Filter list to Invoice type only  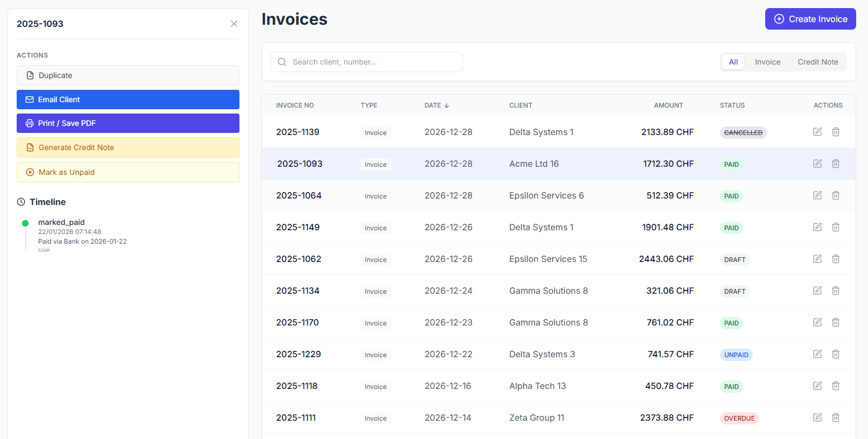(767, 62)
